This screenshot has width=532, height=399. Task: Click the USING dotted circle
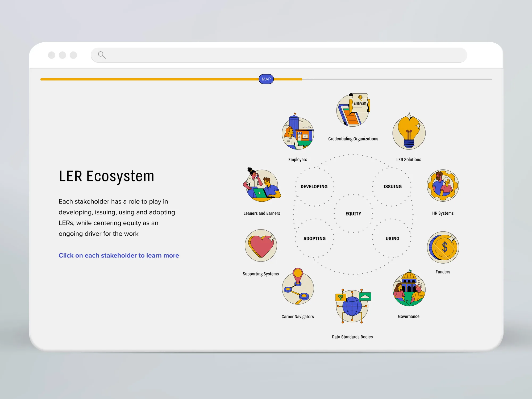pos(392,239)
